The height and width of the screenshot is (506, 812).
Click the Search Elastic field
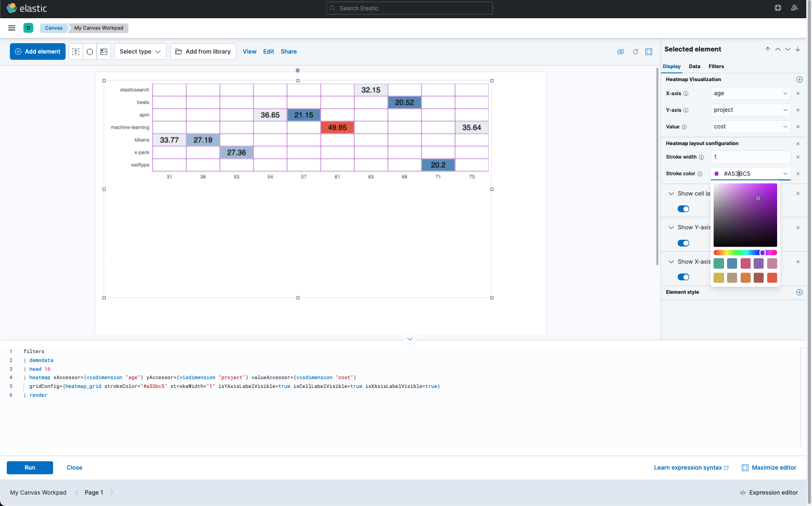click(409, 8)
